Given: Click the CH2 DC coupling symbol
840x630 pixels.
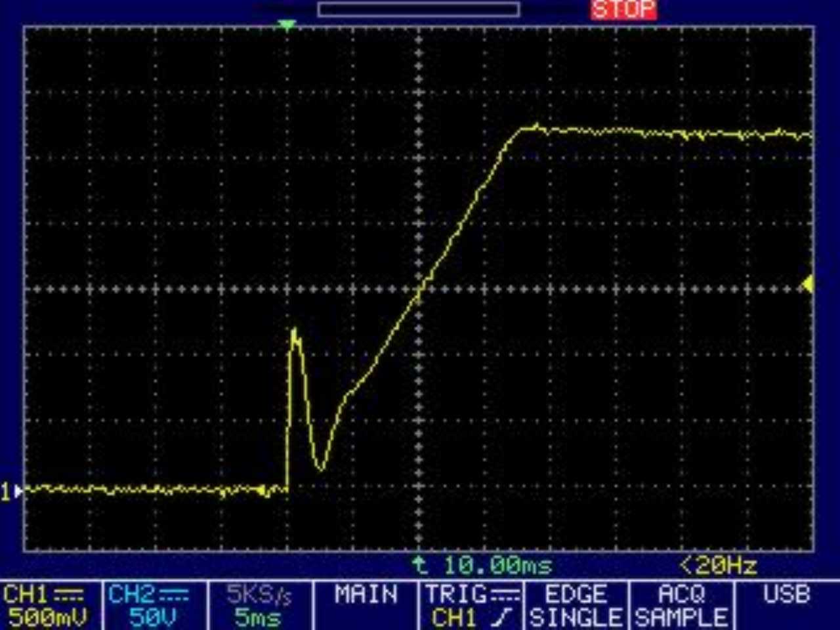Looking at the screenshot, I should 174,595.
